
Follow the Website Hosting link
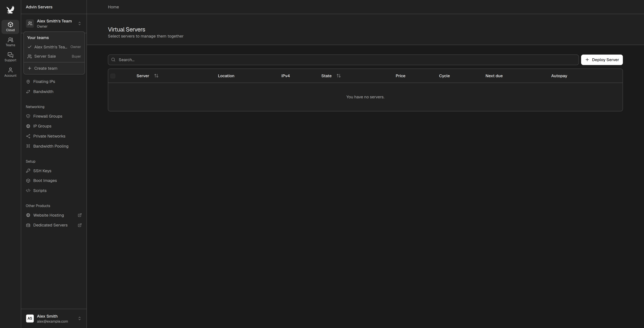click(x=54, y=215)
